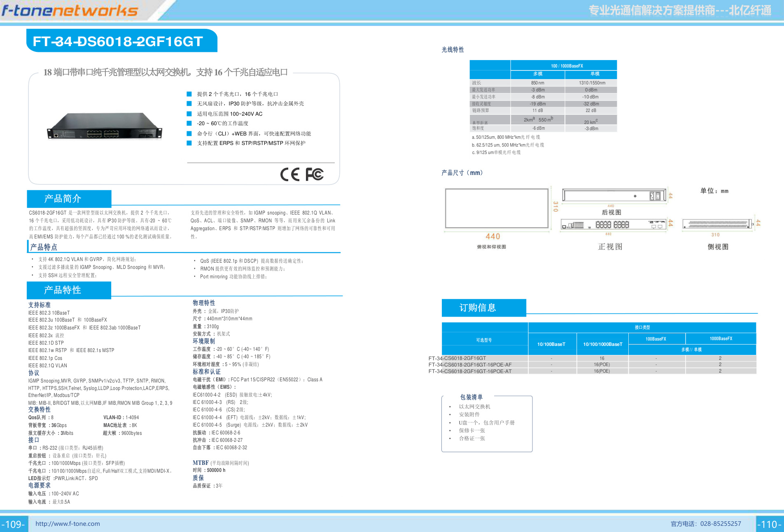Toggle the bullet beside 提供 2 个千兆光口
784x532 pixels.
(x=189, y=93)
